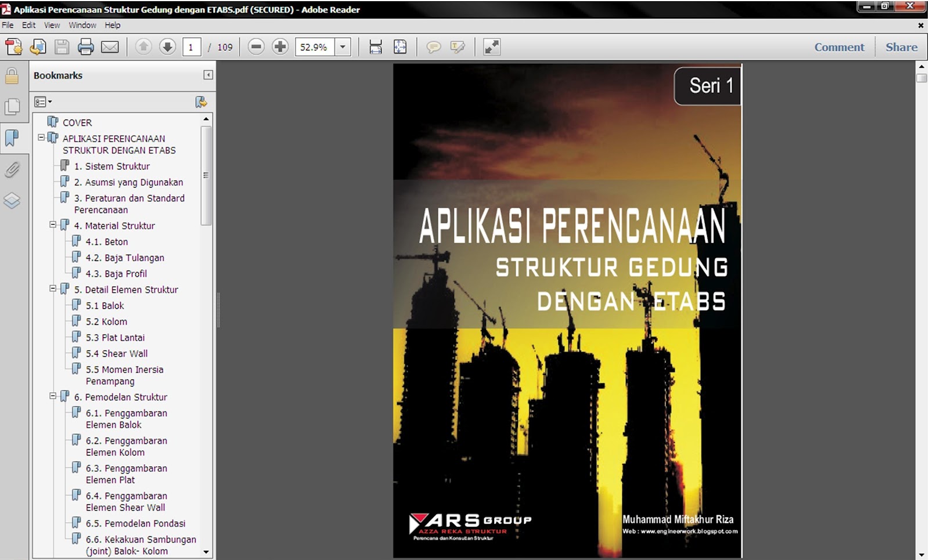929x560 pixels.
Task: Select the Highlight text tool icon
Action: coord(458,47)
